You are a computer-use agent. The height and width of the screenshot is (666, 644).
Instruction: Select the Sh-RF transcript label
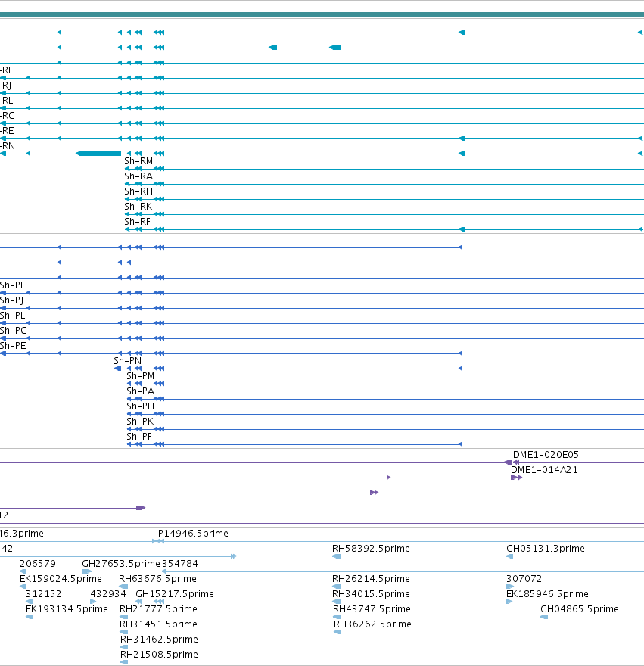tap(137, 222)
